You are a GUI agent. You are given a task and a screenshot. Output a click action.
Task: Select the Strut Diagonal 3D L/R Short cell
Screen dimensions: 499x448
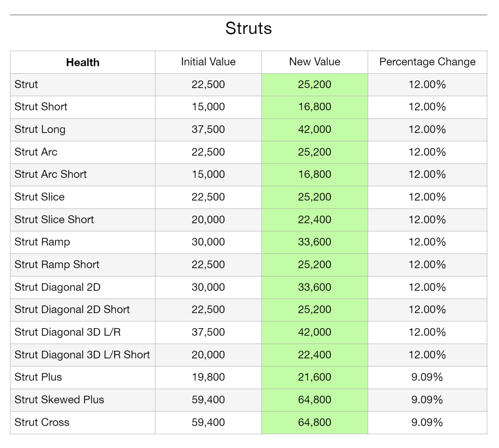(82, 355)
